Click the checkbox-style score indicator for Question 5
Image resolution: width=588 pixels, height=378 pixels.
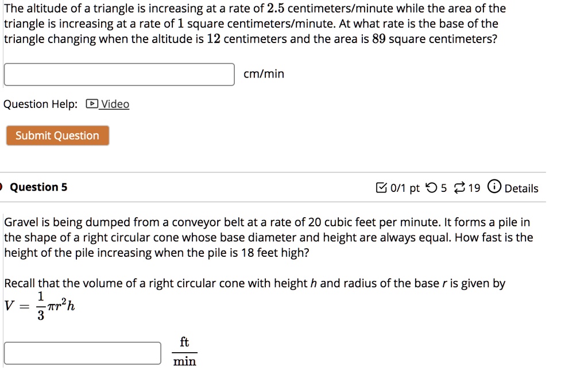[x=381, y=187]
